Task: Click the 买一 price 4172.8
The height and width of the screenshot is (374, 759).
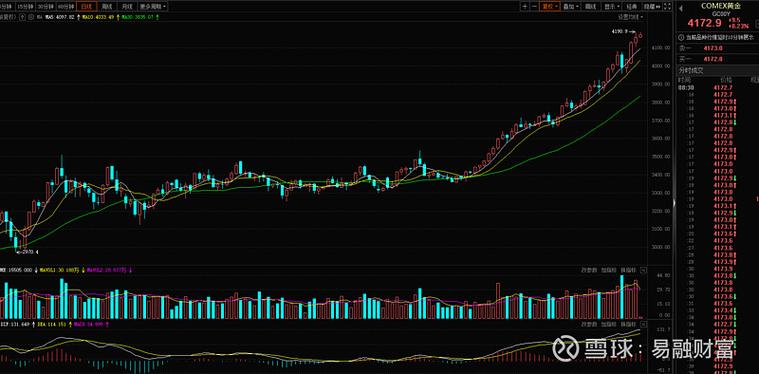Action: coord(713,59)
